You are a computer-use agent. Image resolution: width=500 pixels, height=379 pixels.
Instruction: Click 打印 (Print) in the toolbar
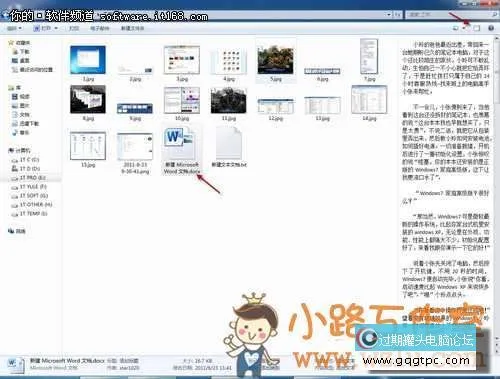(x=74, y=28)
